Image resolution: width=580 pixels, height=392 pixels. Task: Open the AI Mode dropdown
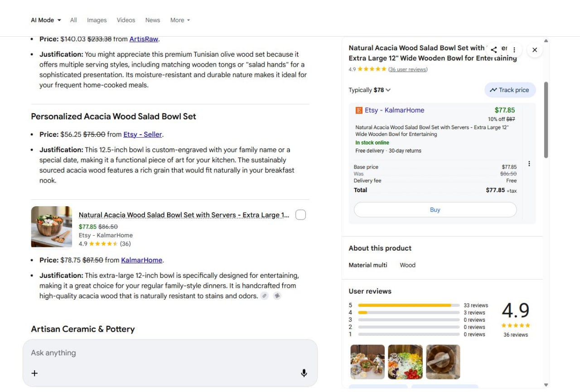pos(46,20)
